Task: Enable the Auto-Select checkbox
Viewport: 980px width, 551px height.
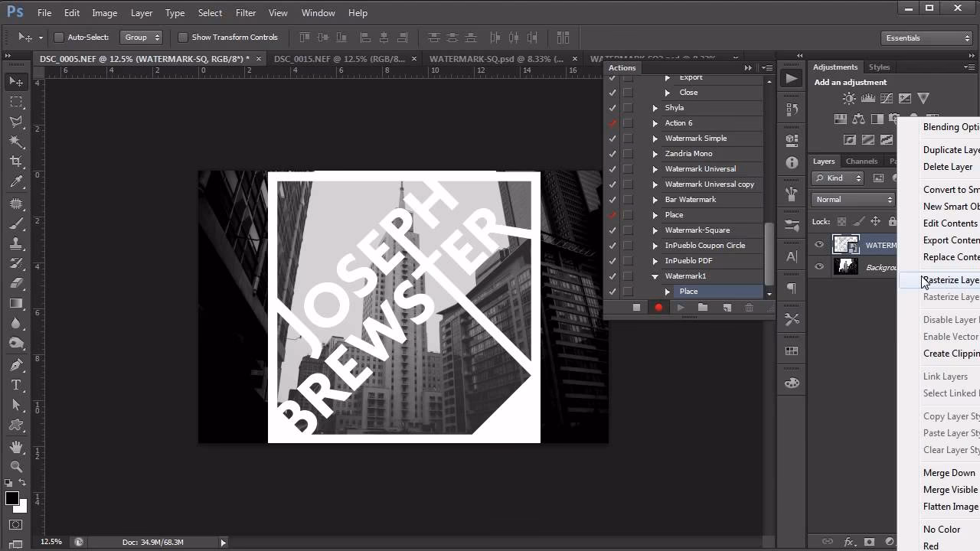Action: click(x=58, y=37)
